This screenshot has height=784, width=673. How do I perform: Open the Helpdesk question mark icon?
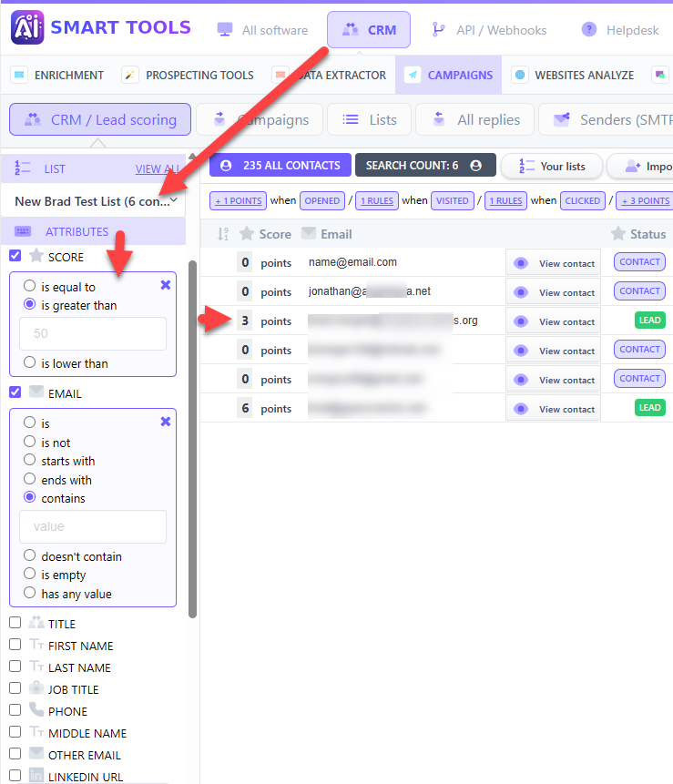589,29
